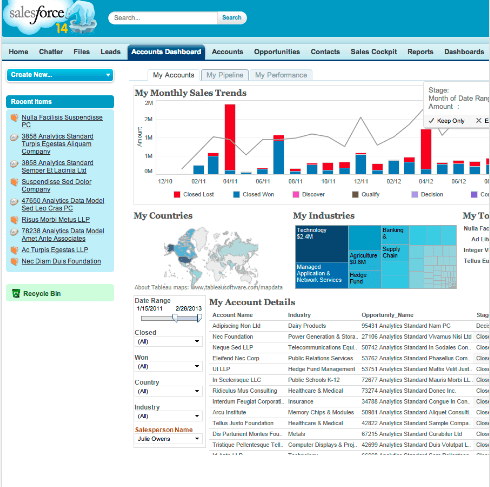Open the Dashboards tab

click(x=464, y=52)
